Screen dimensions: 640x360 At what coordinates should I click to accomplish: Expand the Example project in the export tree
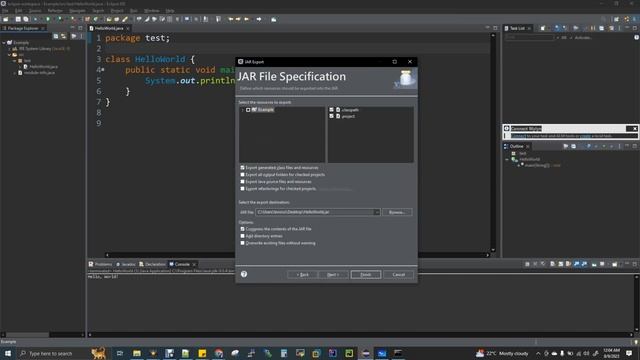pos(243,110)
